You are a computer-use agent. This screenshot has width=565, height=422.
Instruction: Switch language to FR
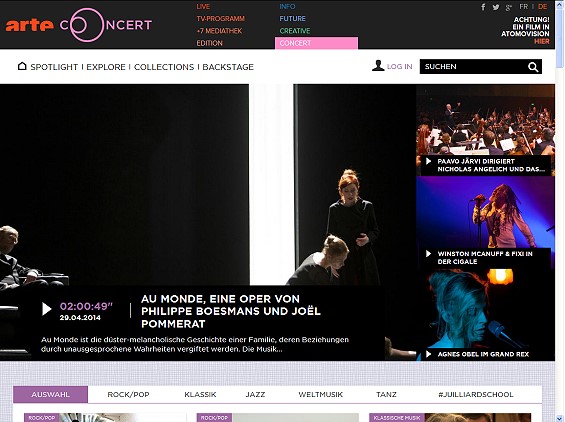pos(524,6)
